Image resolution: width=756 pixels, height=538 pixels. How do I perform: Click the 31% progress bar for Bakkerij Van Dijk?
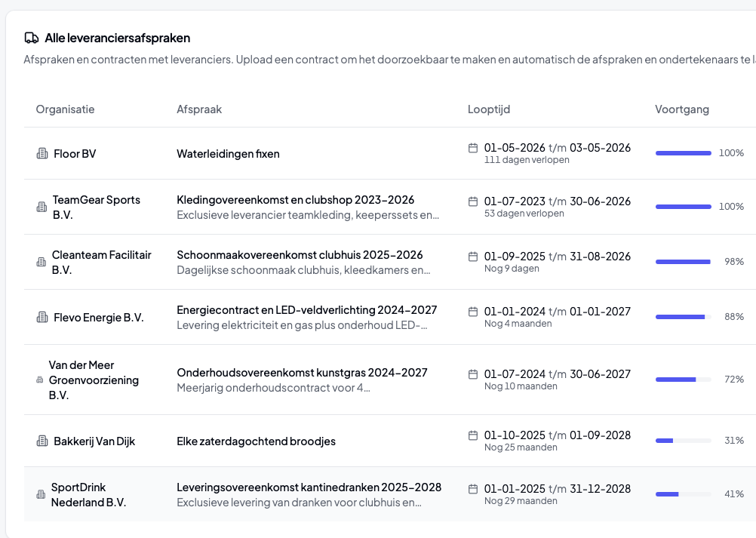(684, 441)
